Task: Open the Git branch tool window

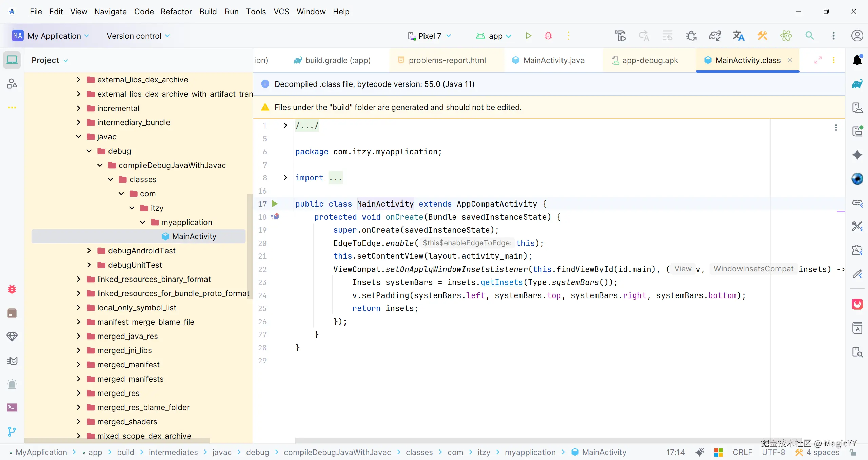Action: click(12, 431)
